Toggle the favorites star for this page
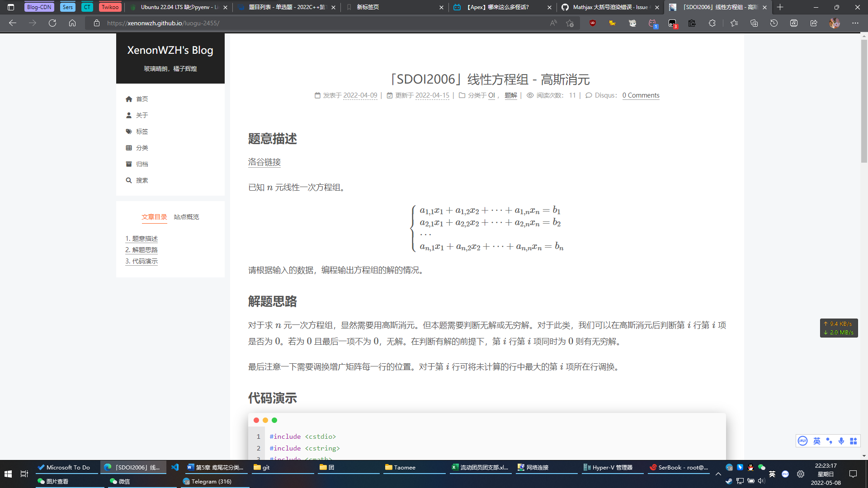The height and width of the screenshot is (488, 868). 569,23
